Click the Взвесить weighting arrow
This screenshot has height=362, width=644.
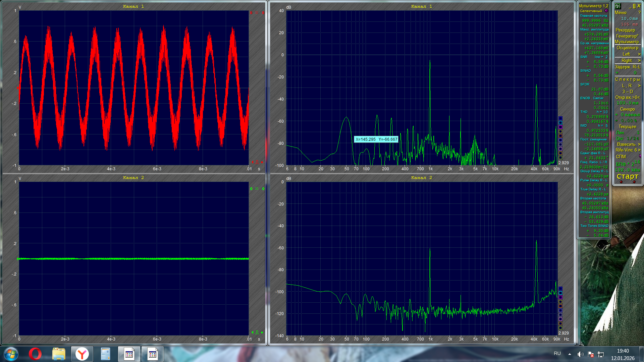click(639, 144)
